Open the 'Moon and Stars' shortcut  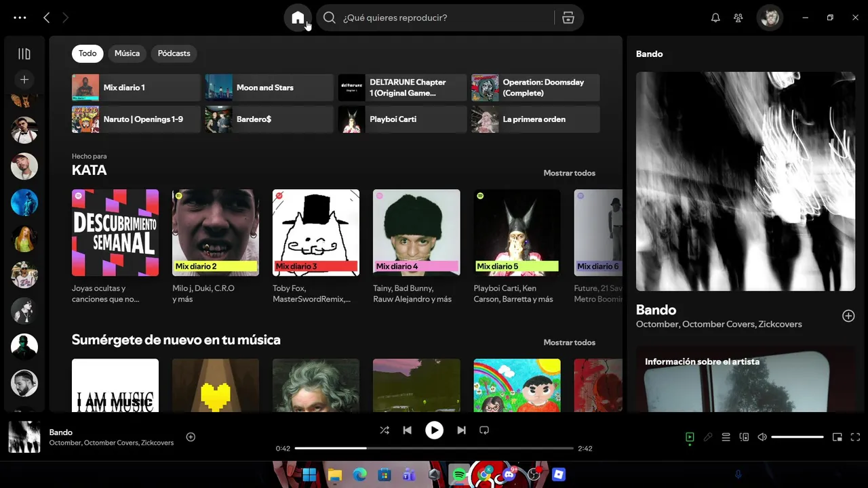point(269,87)
